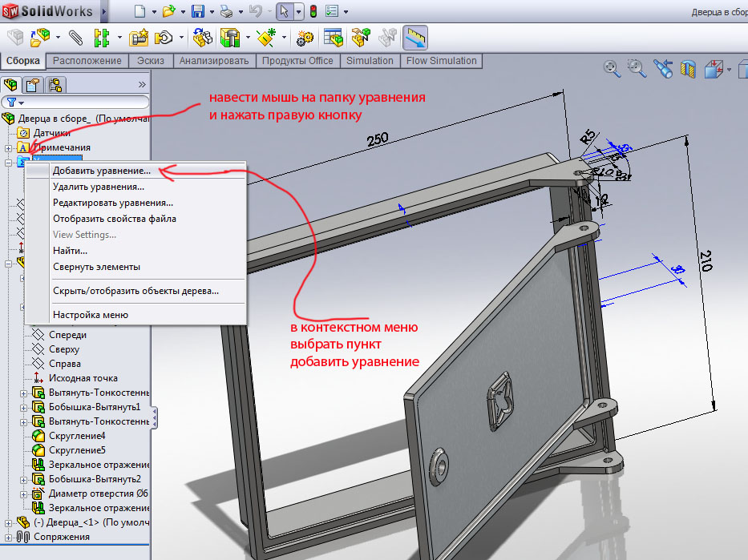Click the Previous View icon
The image size is (748, 560).
tap(663, 69)
